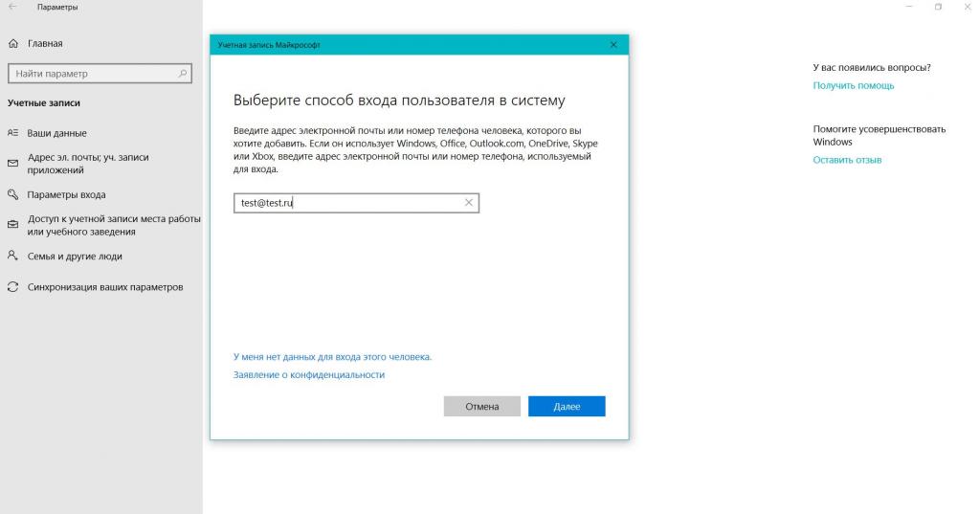980x514 pixels.
Task: Click the briefcase icon in sidebar
Action: click(x=13, y=224)
